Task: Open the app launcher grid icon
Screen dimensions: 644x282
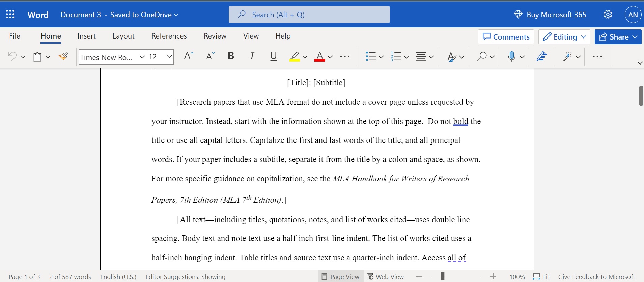Action: point(10,14)
